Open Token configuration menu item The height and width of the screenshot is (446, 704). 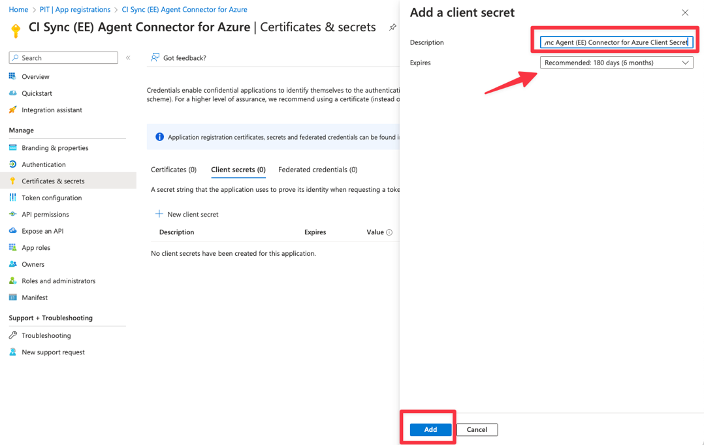click(x=52, y=198)
